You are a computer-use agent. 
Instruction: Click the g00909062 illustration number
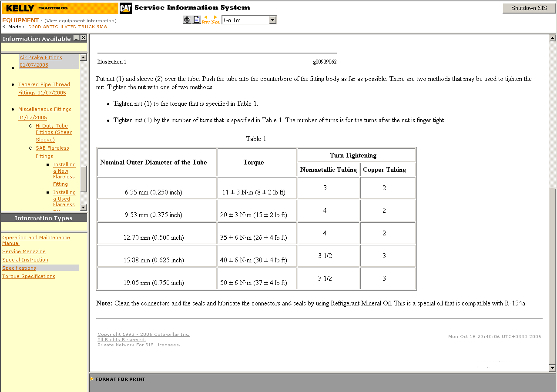(x=325, y=62)
